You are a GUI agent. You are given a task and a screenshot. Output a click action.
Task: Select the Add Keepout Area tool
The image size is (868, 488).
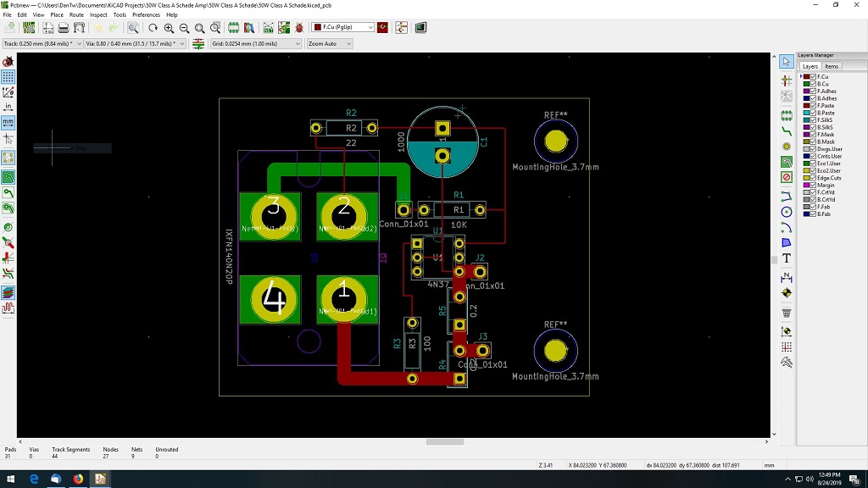click(x=787, y=178)
